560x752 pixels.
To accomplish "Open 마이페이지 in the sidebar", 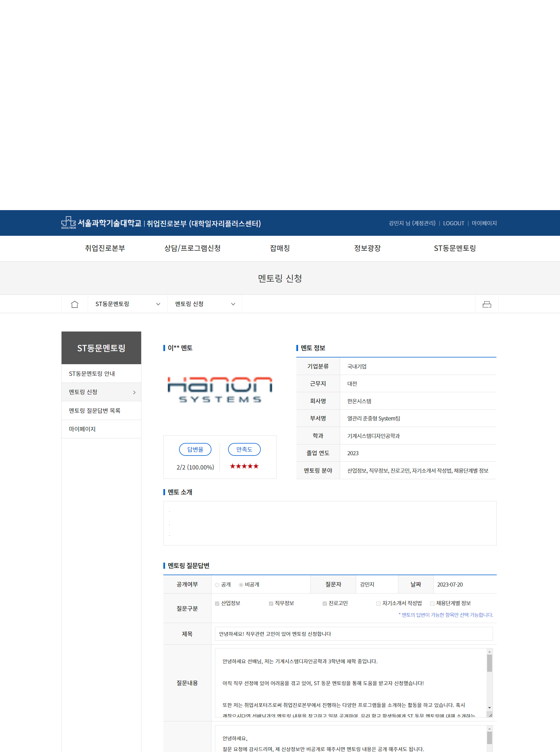I will coord(101,429).
